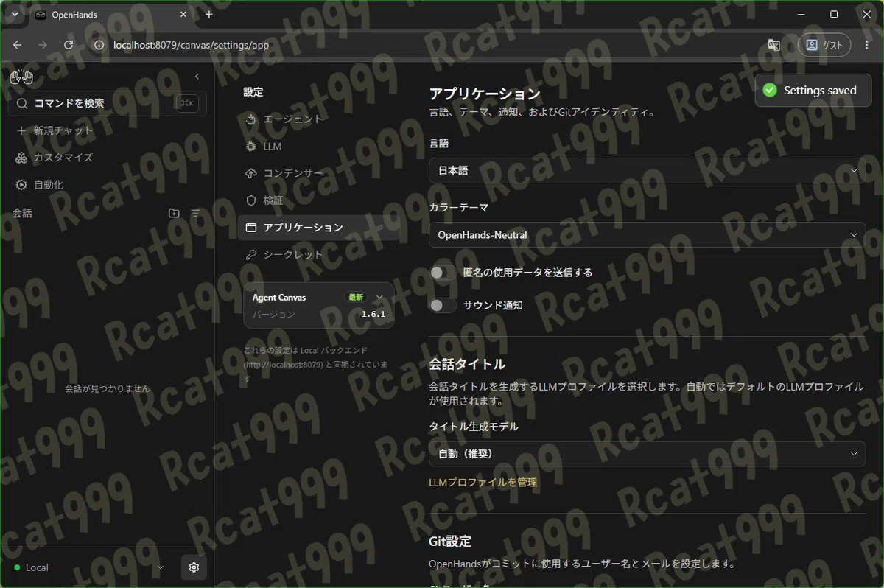Click the browser forward arrow
This screenshot has width=884, height=588.
coord(43,45)
